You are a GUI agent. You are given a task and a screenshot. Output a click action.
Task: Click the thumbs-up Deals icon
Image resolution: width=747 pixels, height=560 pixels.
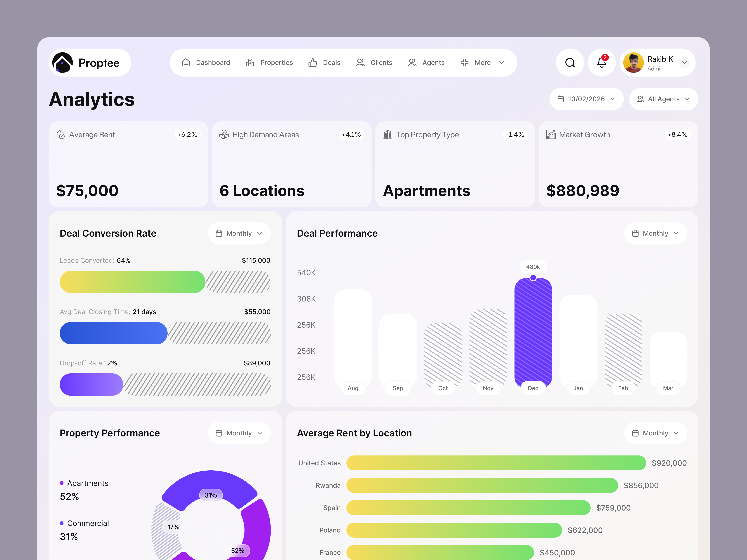tap(312, 62)
